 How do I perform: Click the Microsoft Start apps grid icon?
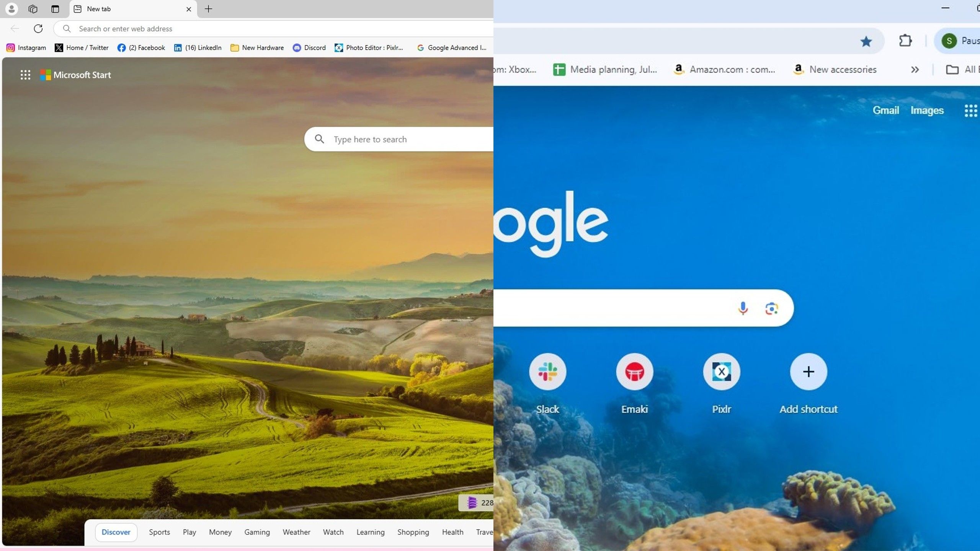(25, 74)
